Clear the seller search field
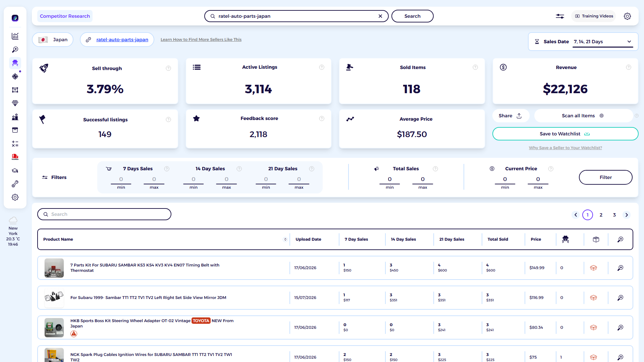 pyautogui.click(x=380, y=16)
